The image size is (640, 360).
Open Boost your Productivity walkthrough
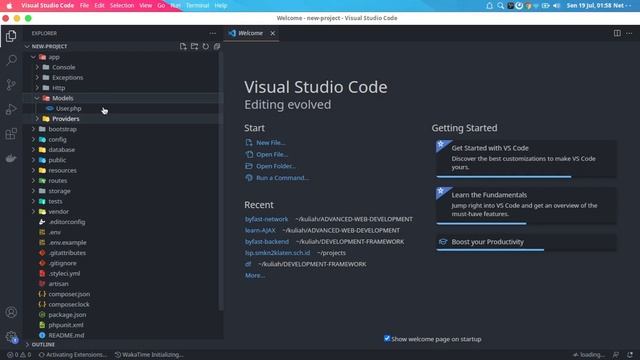[x=526, y=242]
